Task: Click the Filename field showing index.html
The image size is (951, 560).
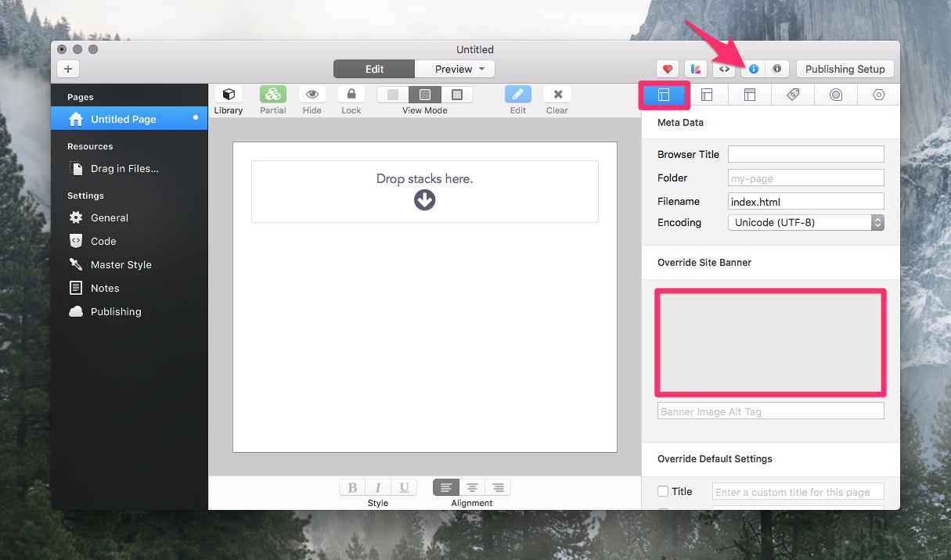Action: tap(805, 201)
